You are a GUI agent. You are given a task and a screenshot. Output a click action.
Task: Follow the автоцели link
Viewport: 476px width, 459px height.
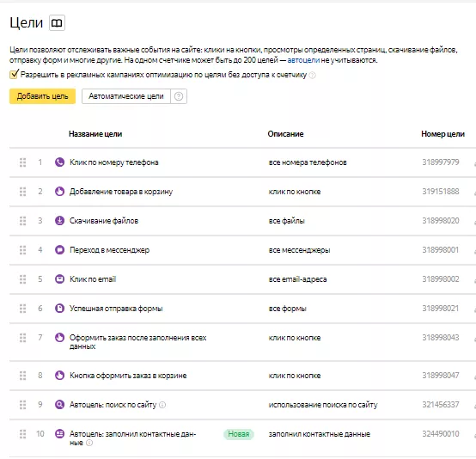tap(303, 60)
